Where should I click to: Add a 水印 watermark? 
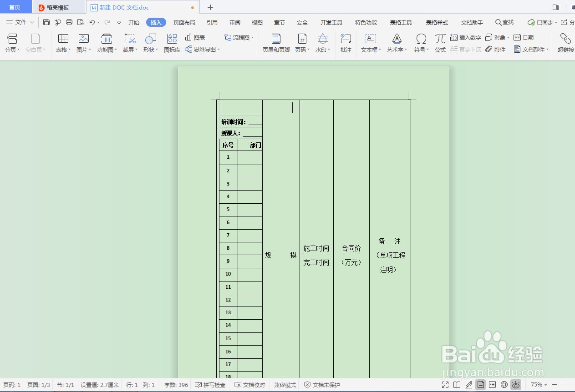[323, 43]
